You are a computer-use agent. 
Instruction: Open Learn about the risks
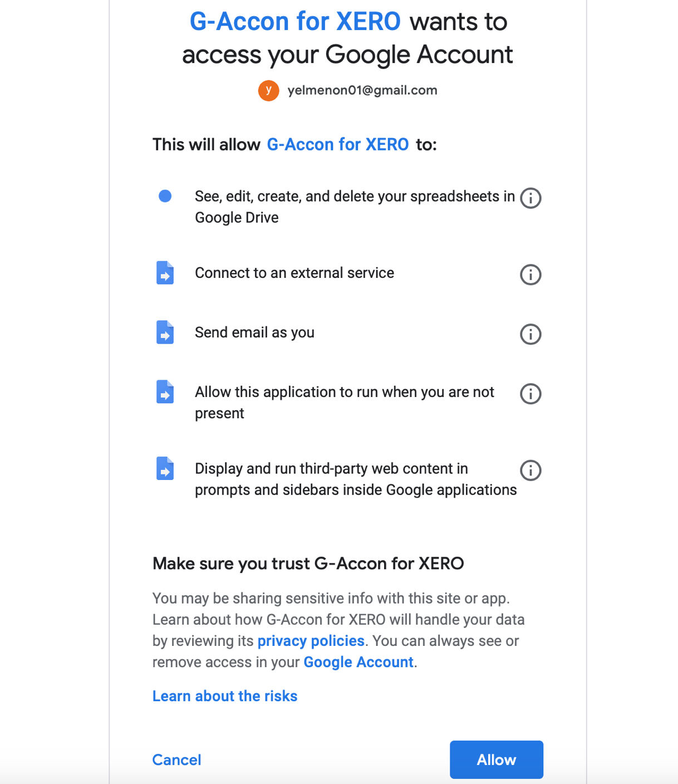click(225, 696)
